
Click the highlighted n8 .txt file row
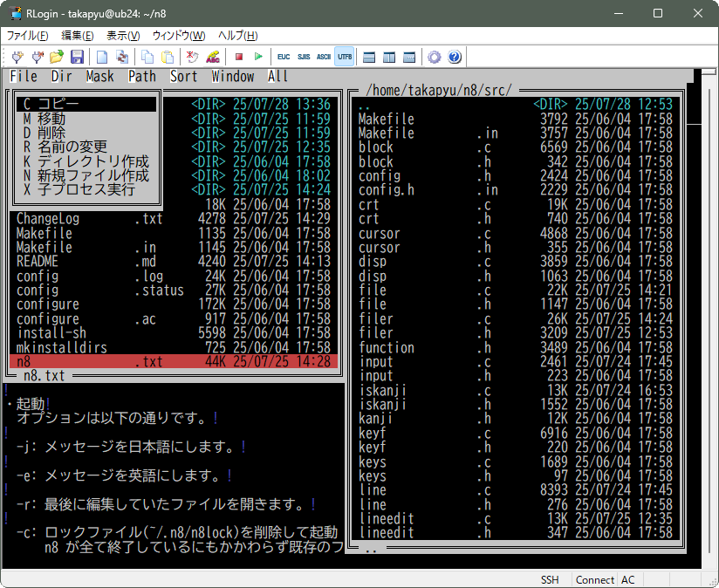coord(174,361)
